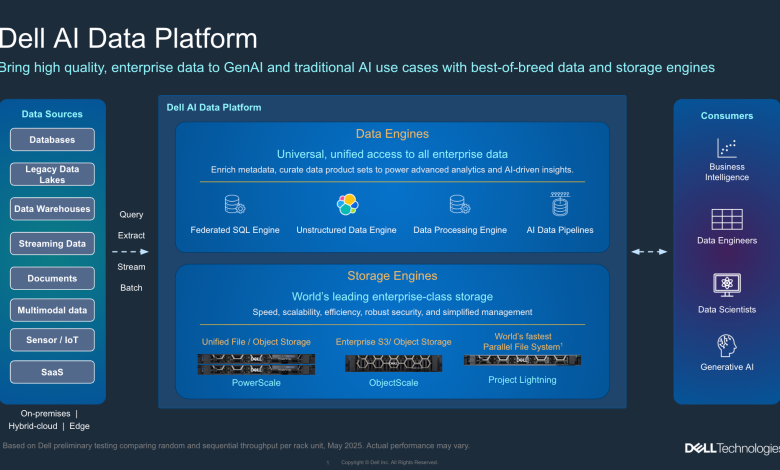Click the Hybrid-cloud text
This screenshot has width=780, height=470.
[33, 426]
